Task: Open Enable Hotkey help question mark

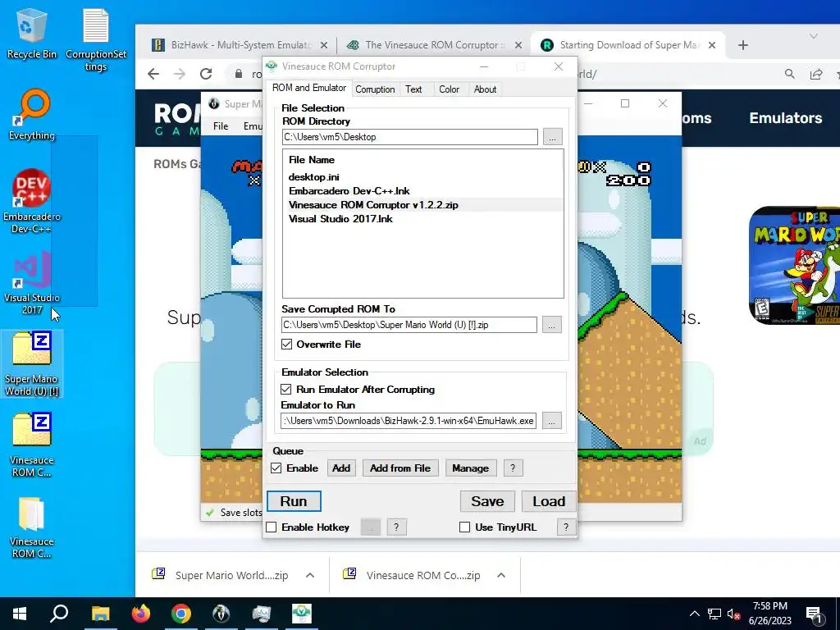Action: [396, 527]
